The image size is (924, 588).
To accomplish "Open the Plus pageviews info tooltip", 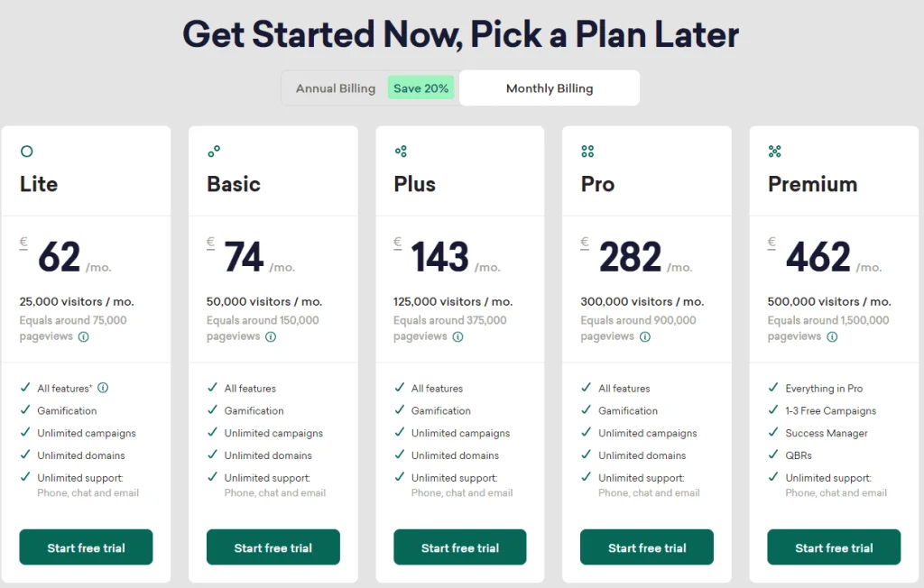I will tap(457, 336).
